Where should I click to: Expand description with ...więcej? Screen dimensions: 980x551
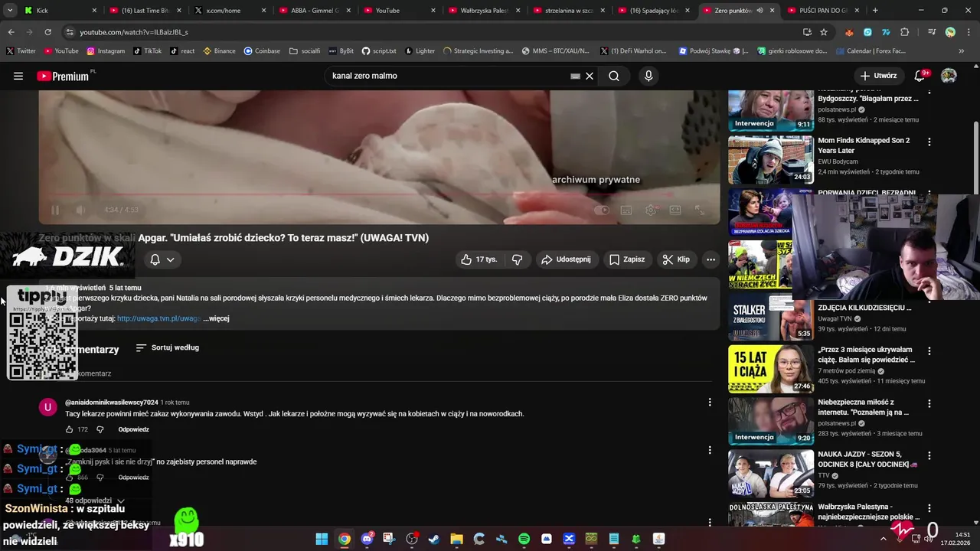216,318
